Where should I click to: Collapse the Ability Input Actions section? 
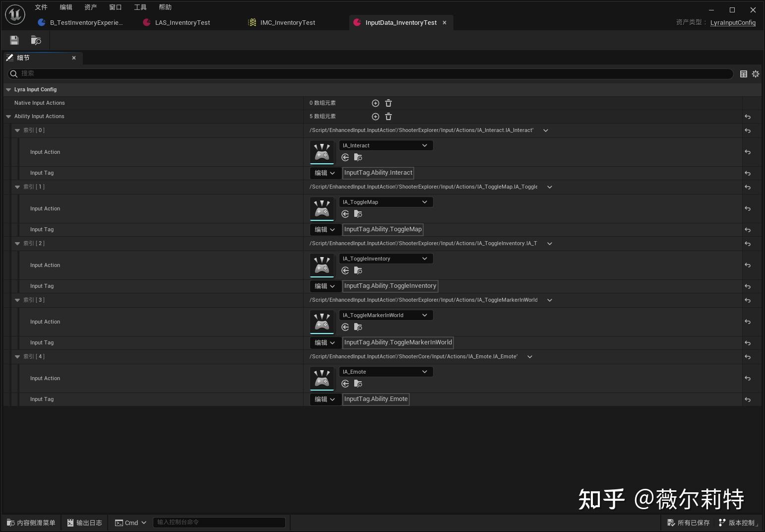click(8, 116)
